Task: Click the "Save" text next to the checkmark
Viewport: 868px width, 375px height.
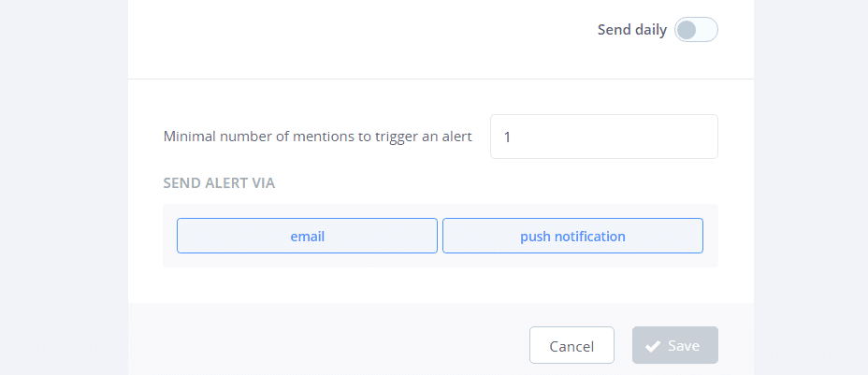Action: click(683, 346)
